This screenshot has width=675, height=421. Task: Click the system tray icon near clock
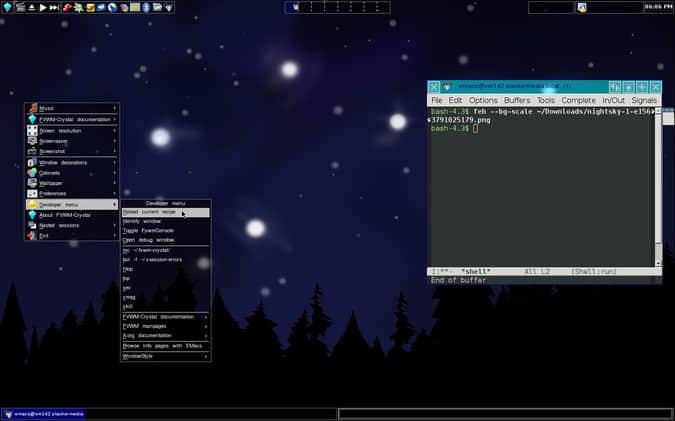point(582,7)
